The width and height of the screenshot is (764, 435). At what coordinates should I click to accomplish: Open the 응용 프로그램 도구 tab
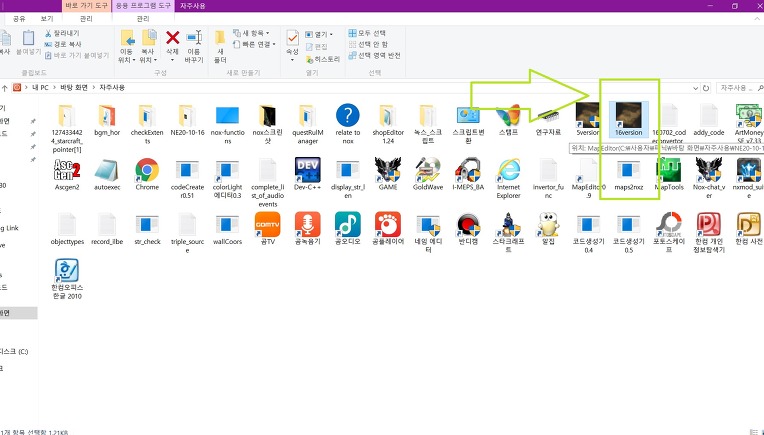[x=142, y=5]
